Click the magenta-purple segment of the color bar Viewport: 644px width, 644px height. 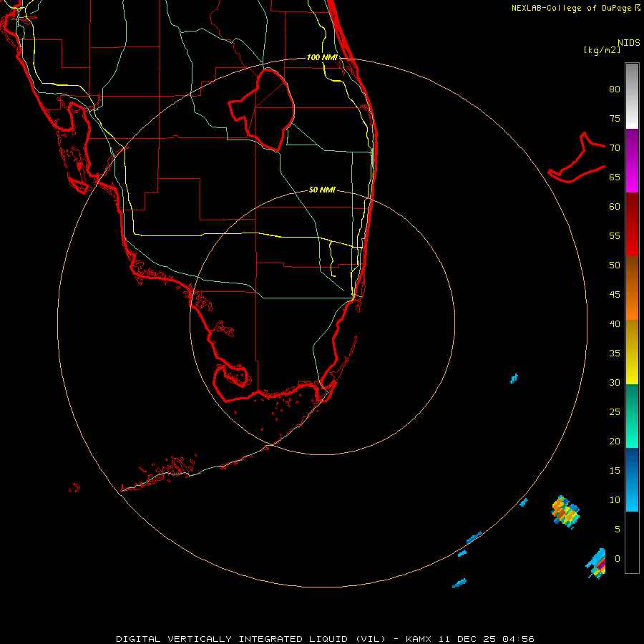pos(632,160)
